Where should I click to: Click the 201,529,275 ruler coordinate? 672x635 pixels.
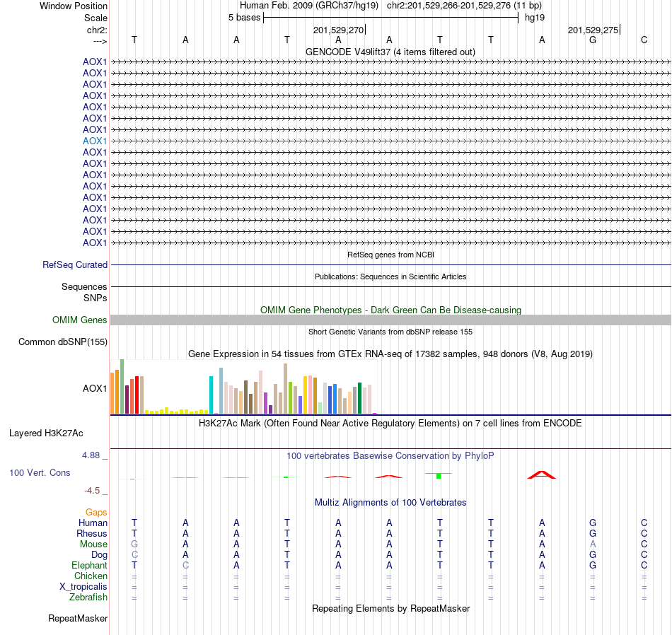593,30
